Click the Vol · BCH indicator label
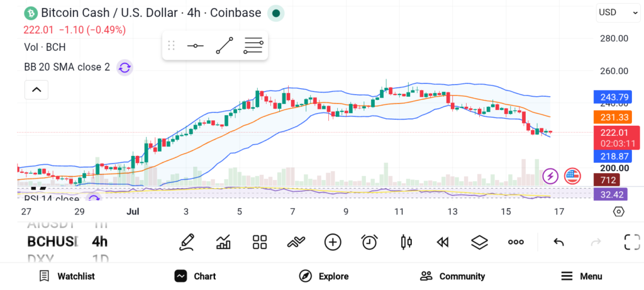Image resolution: width=644 pixels, height=290 pixels. (45, 47)
